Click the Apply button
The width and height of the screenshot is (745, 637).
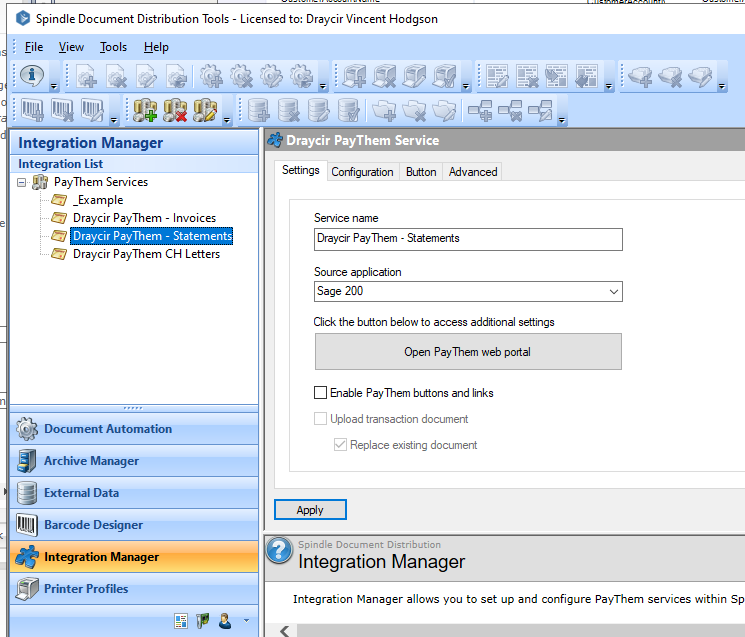310,510
